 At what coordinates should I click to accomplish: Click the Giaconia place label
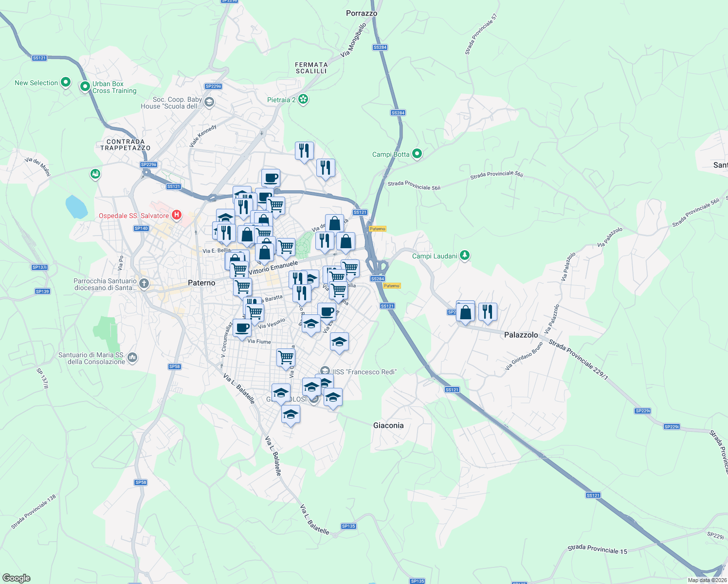[x=388, y=425]
